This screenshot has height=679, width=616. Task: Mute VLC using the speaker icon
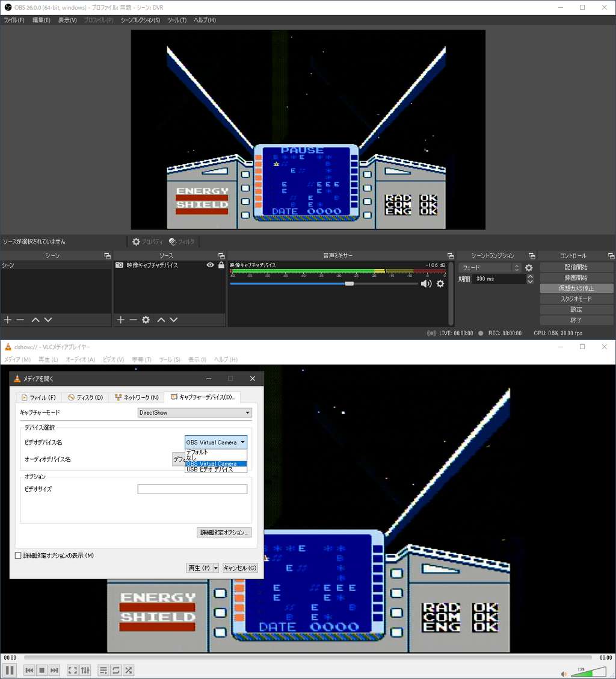564,674
